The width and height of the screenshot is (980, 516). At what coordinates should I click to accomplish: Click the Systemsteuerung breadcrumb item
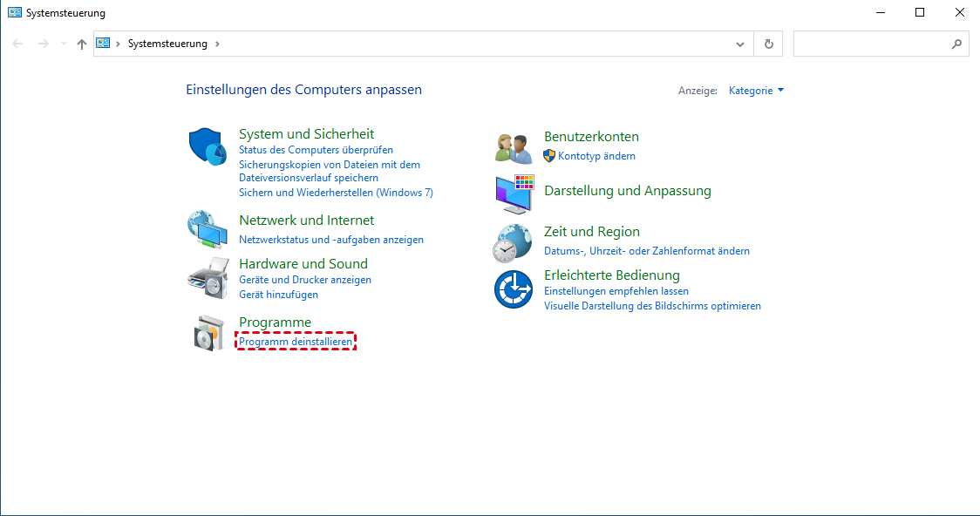167,44
